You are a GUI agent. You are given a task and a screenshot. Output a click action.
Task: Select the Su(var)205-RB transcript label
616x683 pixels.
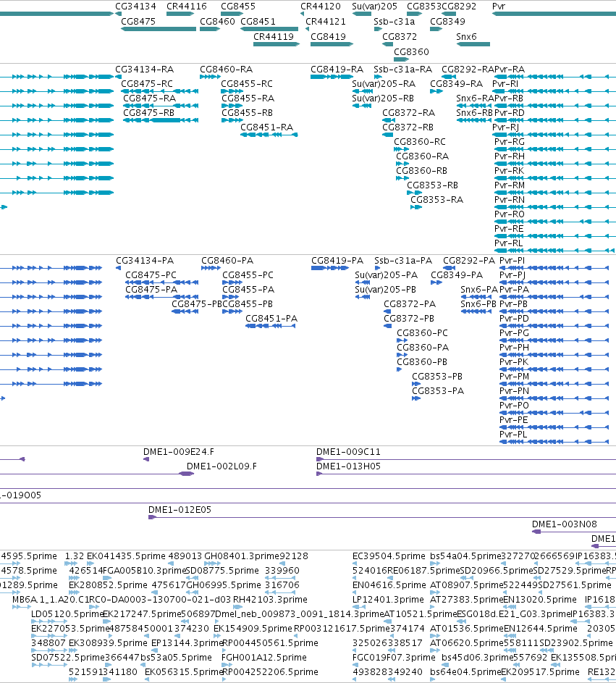coord(383,99)
